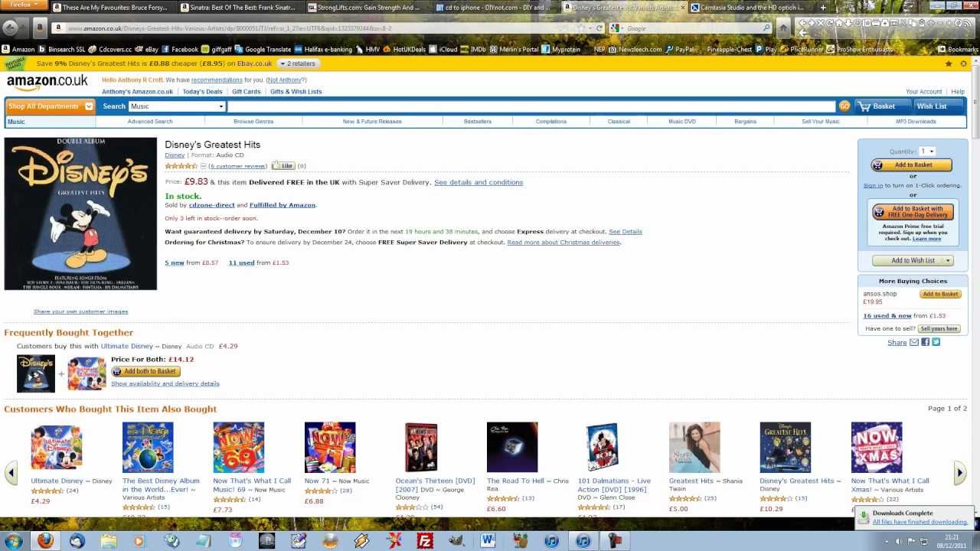The image size is (980, 551).
Task: Open the Bookmarks menu on toolbar
Action: [957, 49]
